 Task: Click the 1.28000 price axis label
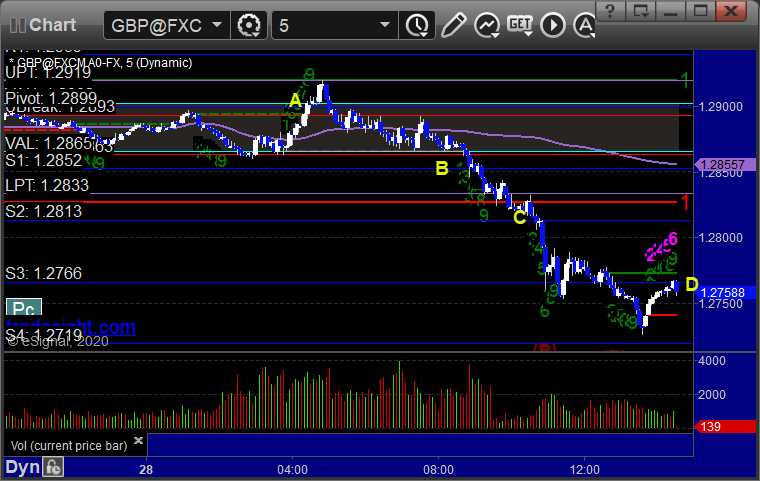tap(721, 238)
